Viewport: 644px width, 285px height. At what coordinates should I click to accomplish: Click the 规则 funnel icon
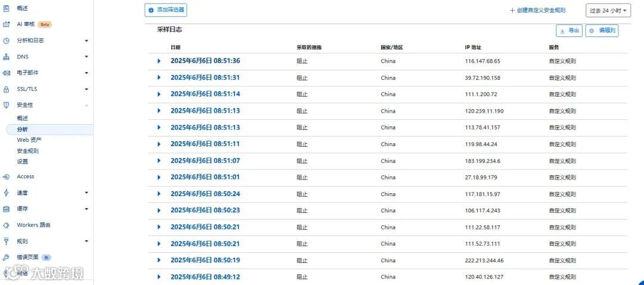[x=6, y=241]
